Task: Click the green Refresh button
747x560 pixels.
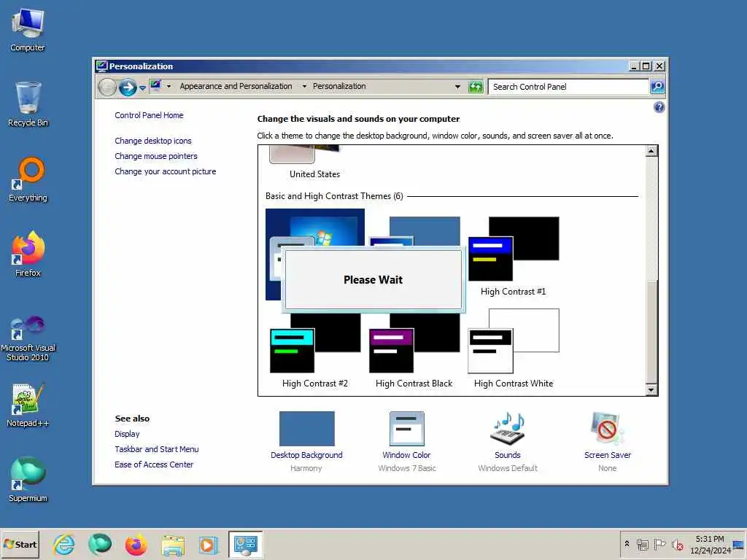Action: pos(476,87)
